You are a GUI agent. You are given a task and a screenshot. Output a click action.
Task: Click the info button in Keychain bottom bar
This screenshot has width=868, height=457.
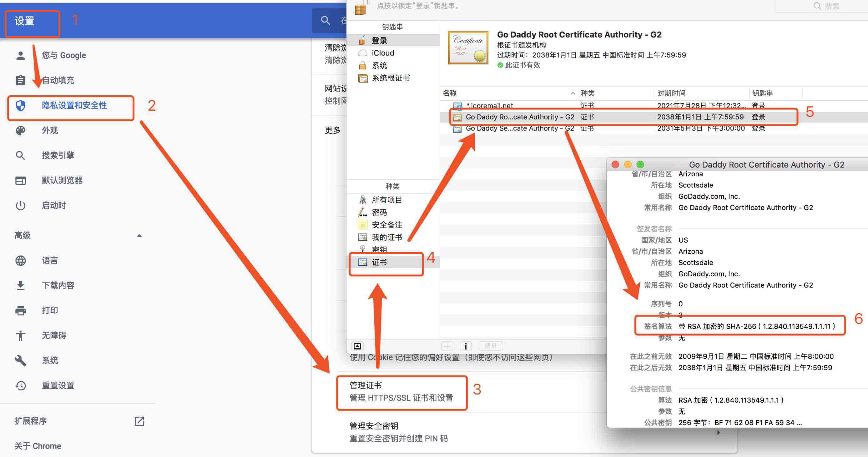[465, 346]
